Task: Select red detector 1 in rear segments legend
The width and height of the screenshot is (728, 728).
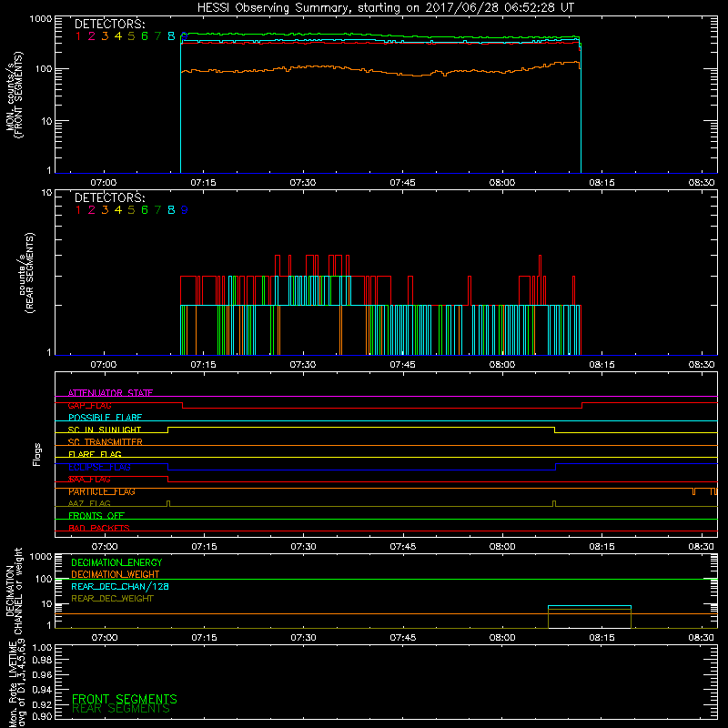Action: click(x=78, y=210)
